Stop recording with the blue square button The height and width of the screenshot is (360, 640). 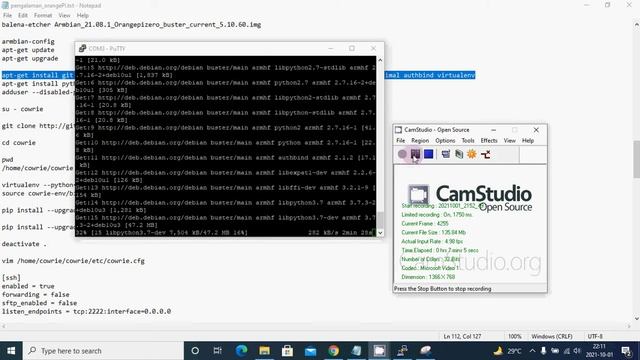(x=428, y=154)
